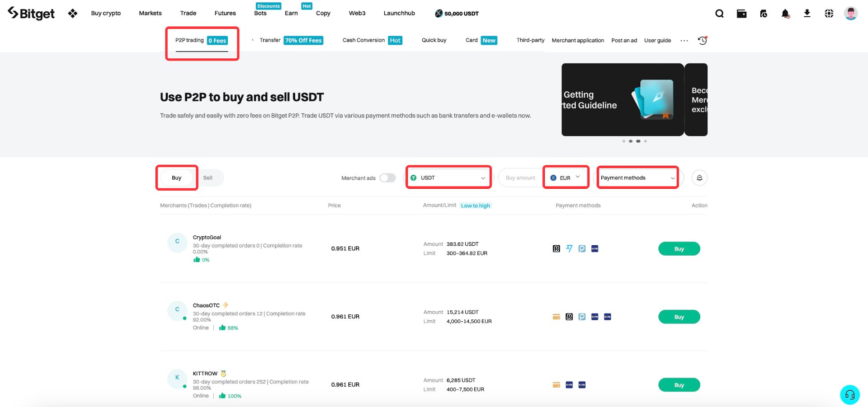The width and height of the screenshot is (868, 407).
Task: Click the round icon beside Payment methods
Action: pyautogui.click(x=699, y=178)
